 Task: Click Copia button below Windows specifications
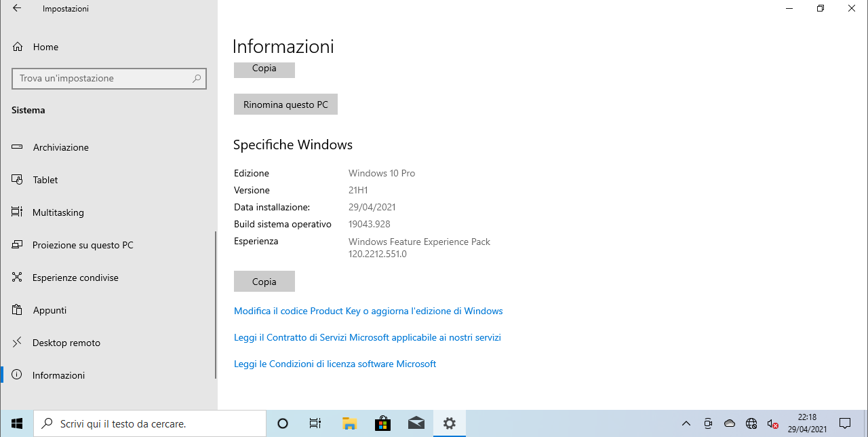pyautogui.click(x=264, y=282)
